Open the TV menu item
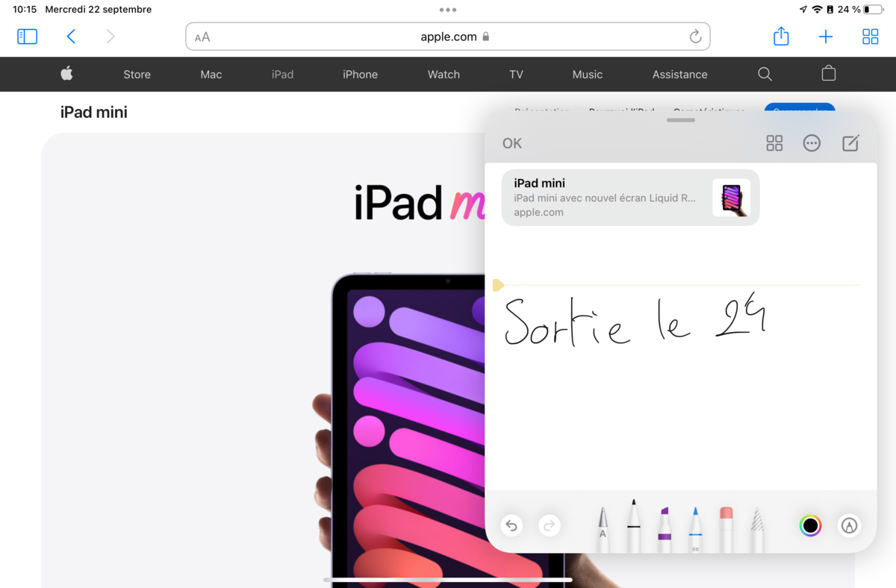Screen dimensions: 896x588 pos(516,75)
